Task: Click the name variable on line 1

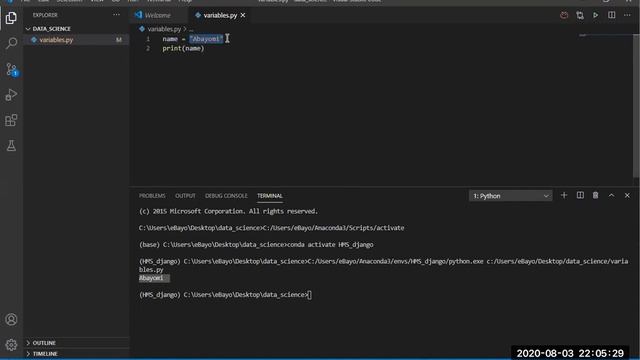Action: click(x=170, y=39)
